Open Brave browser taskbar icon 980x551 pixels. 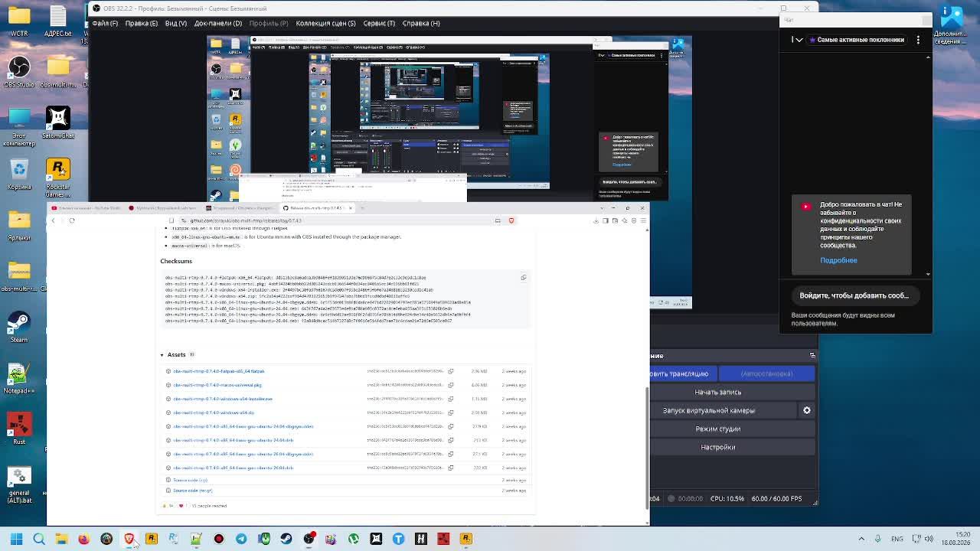[129, 539]
